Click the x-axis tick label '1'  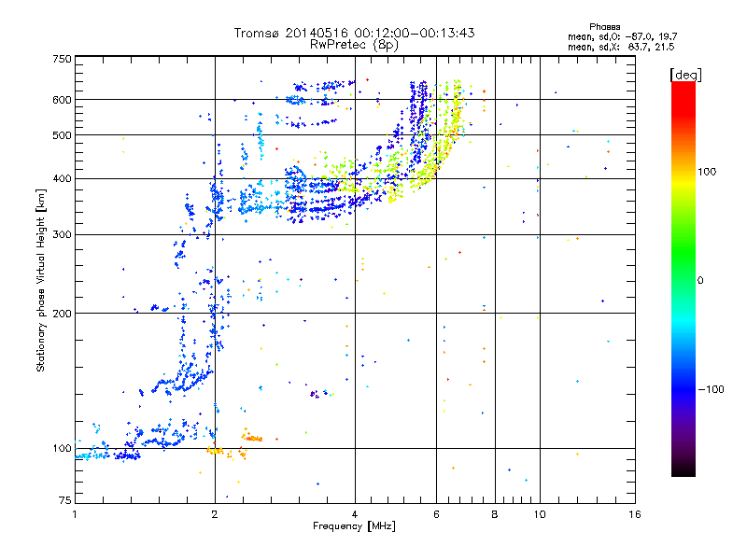[x=75, y=514]
